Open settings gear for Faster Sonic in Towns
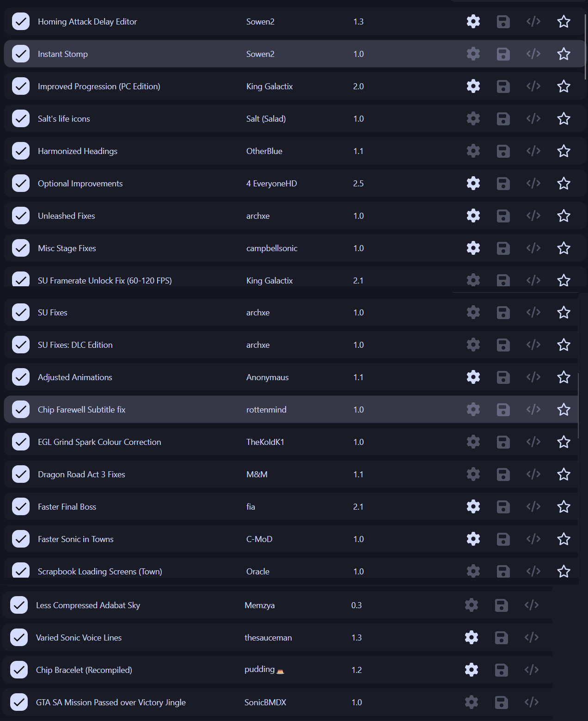 (473, 539)
